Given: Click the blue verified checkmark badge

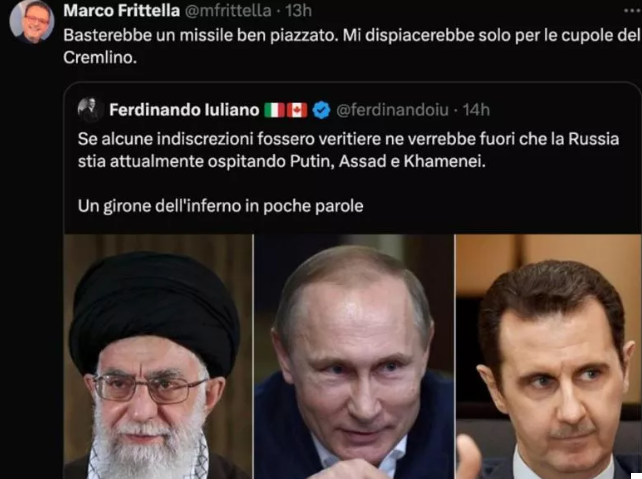Looking at the screenshot, I should pyautogui.click(x=321, y=110).
